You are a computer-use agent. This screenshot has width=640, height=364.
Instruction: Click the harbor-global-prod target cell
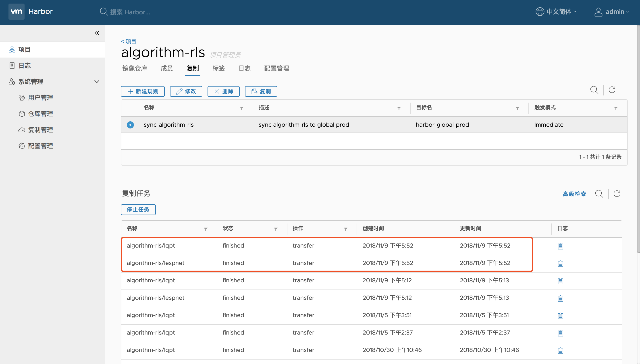click(442, 125)
